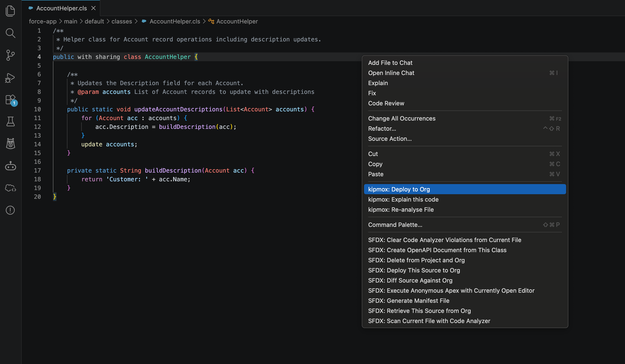
Task: Click the @param tag in comment
Action: coord(88,92)
